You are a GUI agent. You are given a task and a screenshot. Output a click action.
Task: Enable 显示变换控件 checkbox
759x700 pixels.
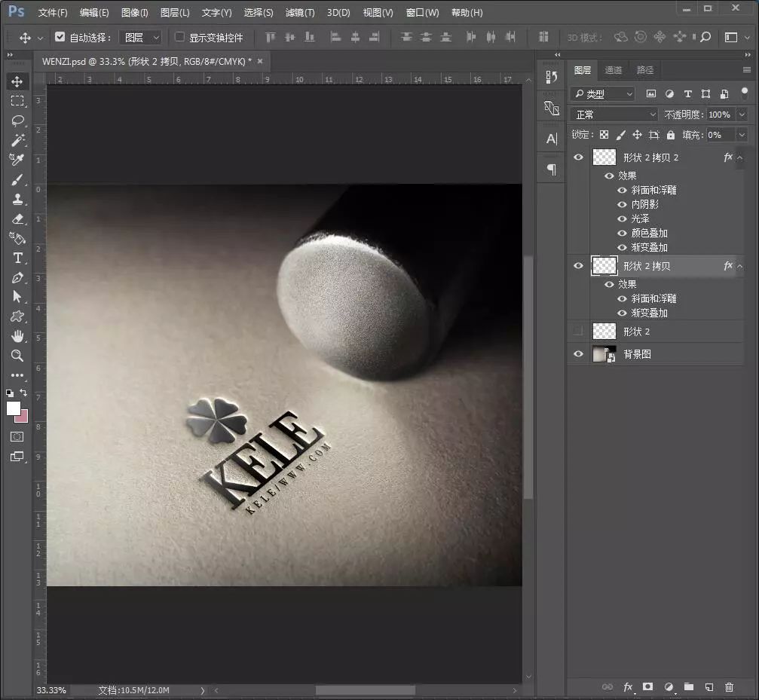coord(179,37)
